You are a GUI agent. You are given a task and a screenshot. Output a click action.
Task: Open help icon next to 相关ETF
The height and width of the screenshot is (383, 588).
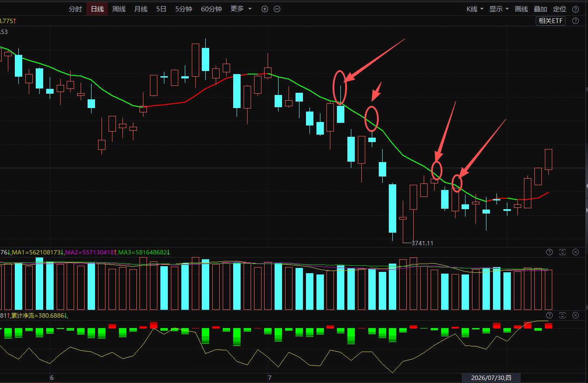[x=575, y=21]
